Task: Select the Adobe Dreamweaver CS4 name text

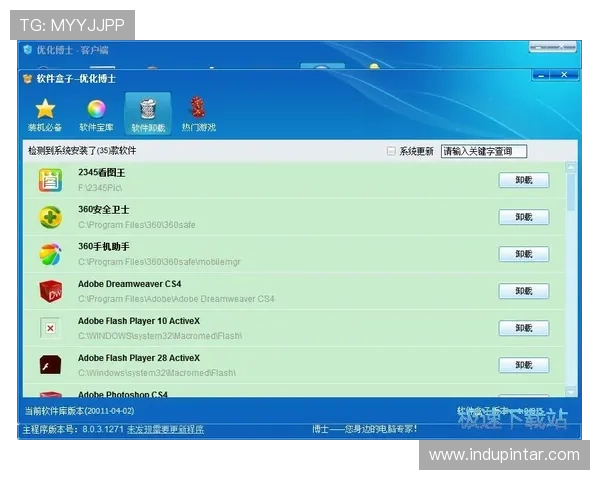Action: click(x=129, y=284)
